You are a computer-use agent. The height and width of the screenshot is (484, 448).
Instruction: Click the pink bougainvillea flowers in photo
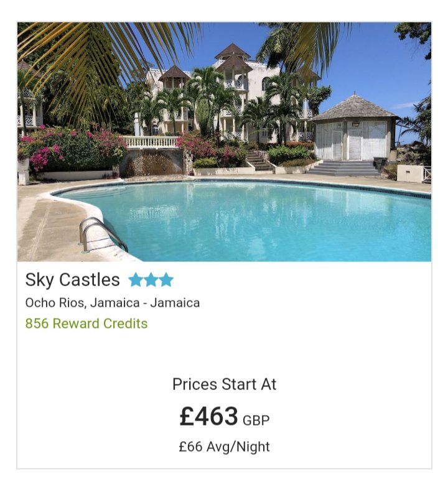point(46,151)
